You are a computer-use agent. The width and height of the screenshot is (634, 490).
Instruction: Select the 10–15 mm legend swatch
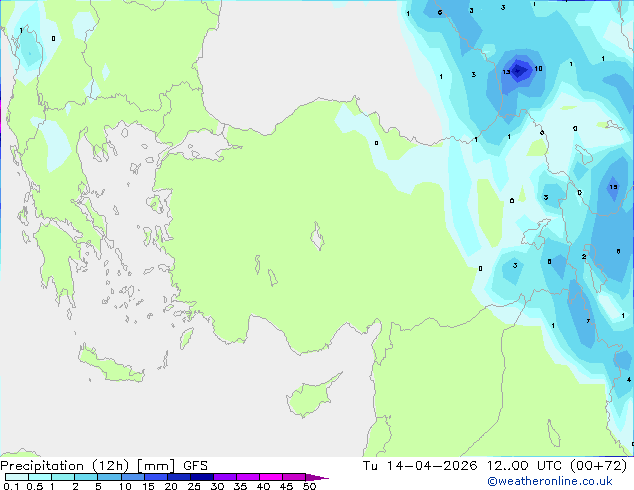tap(132, 477)
